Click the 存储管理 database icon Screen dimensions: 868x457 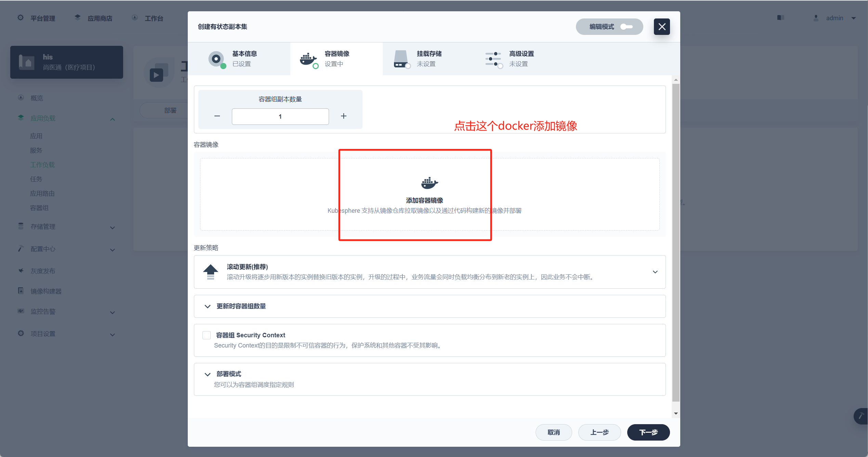(x=21, y=226)
